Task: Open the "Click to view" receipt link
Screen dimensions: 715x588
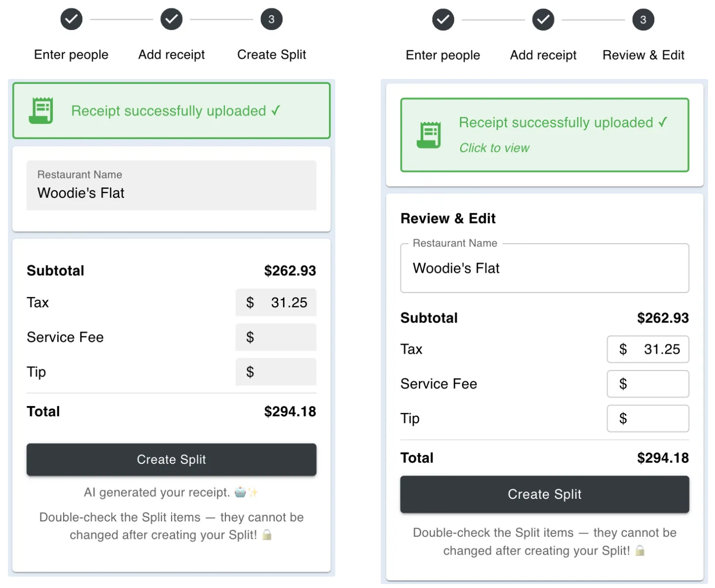Action: click(x=494, y=148)
